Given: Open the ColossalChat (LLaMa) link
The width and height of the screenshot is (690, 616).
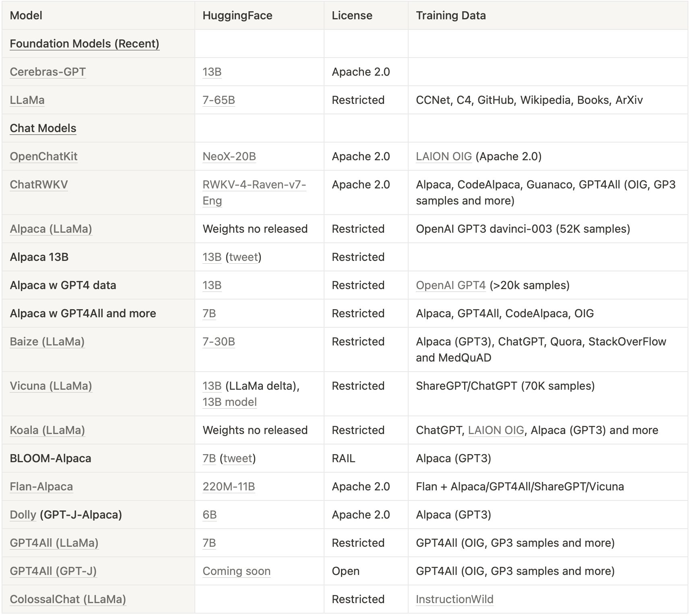Looking at the screenshot, I should point(68,599).
